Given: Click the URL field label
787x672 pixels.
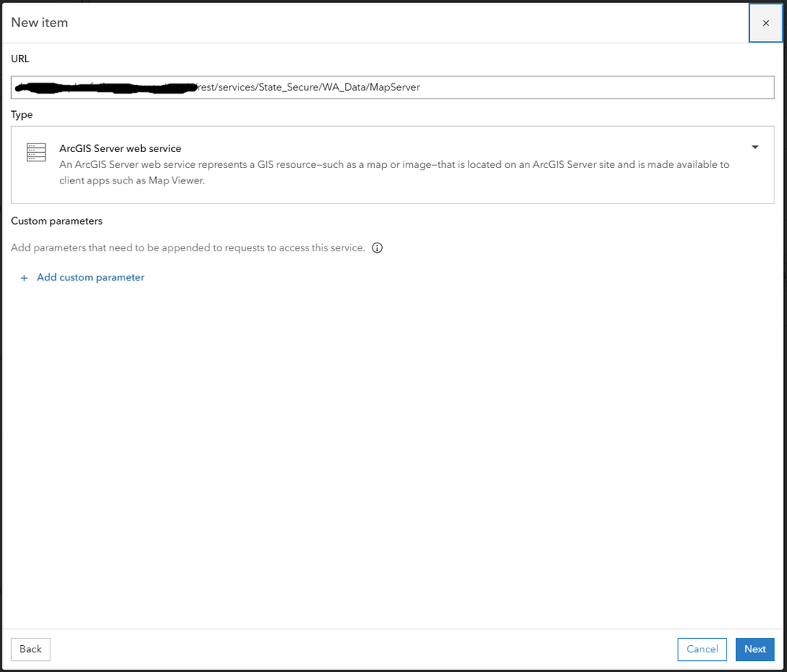Looking at the screenshot, I should tap(20, 59).
